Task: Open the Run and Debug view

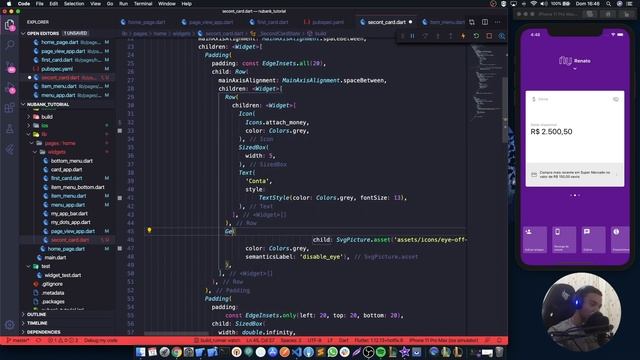Action: click(x=10, y=88)
